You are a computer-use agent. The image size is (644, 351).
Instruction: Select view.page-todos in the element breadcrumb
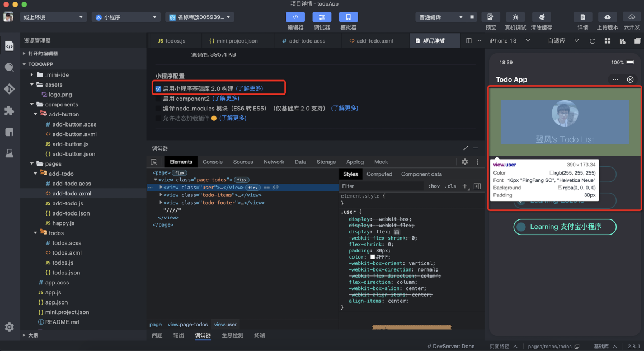(x=187, y=325)
